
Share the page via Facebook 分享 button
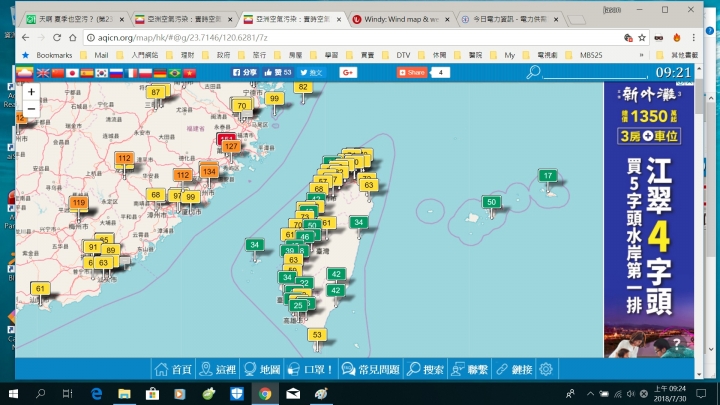[244, 73]
